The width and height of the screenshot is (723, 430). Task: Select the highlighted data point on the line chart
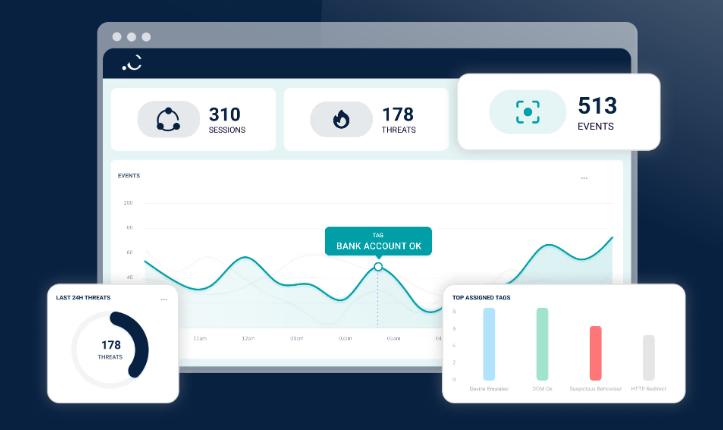(378, 267)
